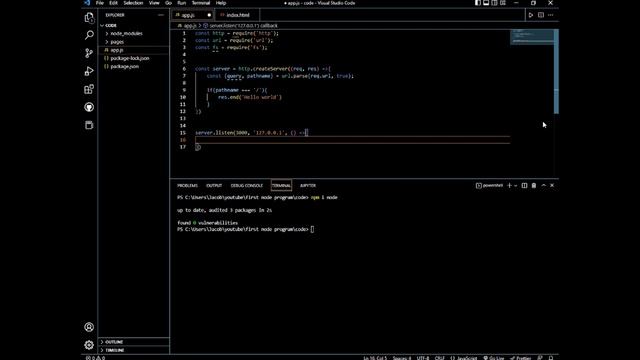Toggle panel layout icon in title bar

[x=486, y=3]
